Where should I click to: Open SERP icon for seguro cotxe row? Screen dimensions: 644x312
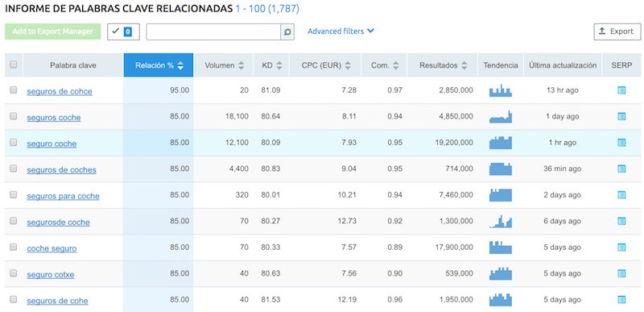[x=621, y=273]
